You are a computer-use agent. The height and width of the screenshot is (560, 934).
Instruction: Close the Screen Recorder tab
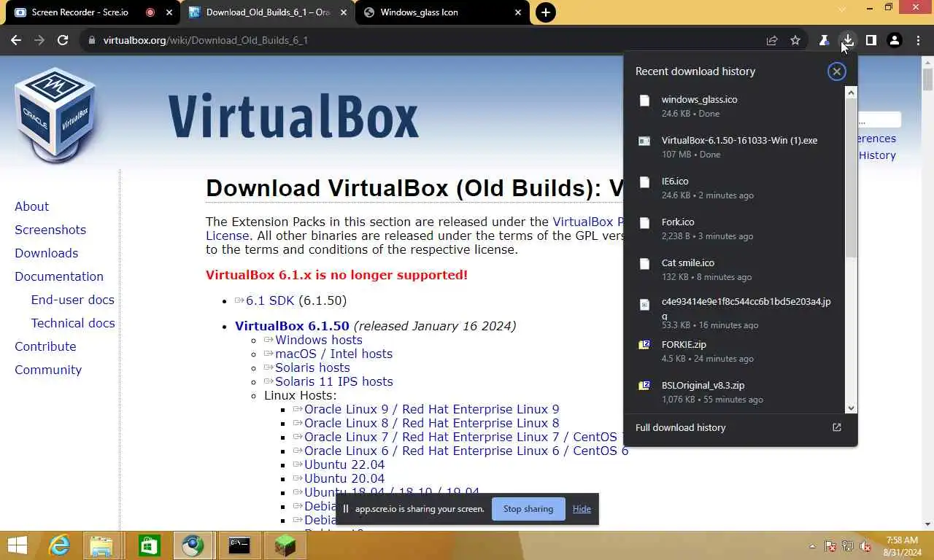click(x=169, y=12)
